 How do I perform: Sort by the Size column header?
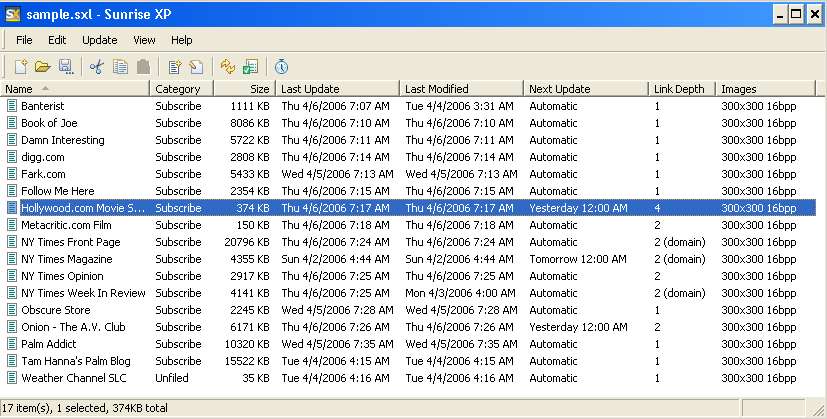(245, 89)
